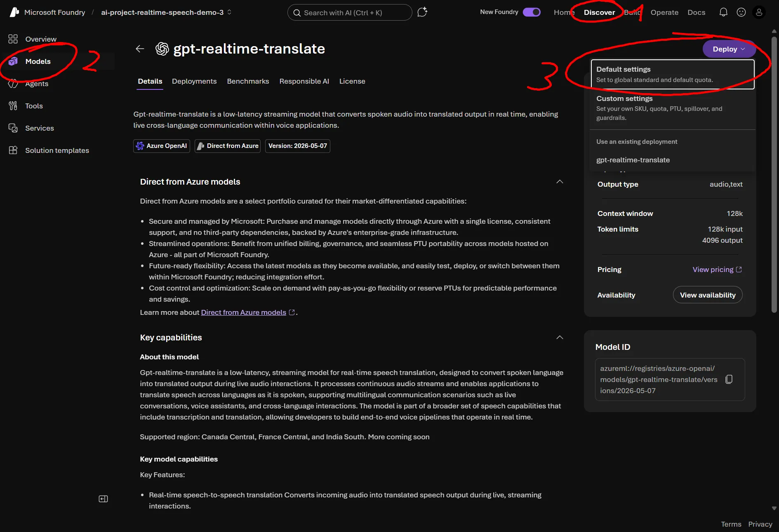Switch to the Deployments tab
Image resolution: width=779 pixels, height=532 pixels.
tap(194, 81)
